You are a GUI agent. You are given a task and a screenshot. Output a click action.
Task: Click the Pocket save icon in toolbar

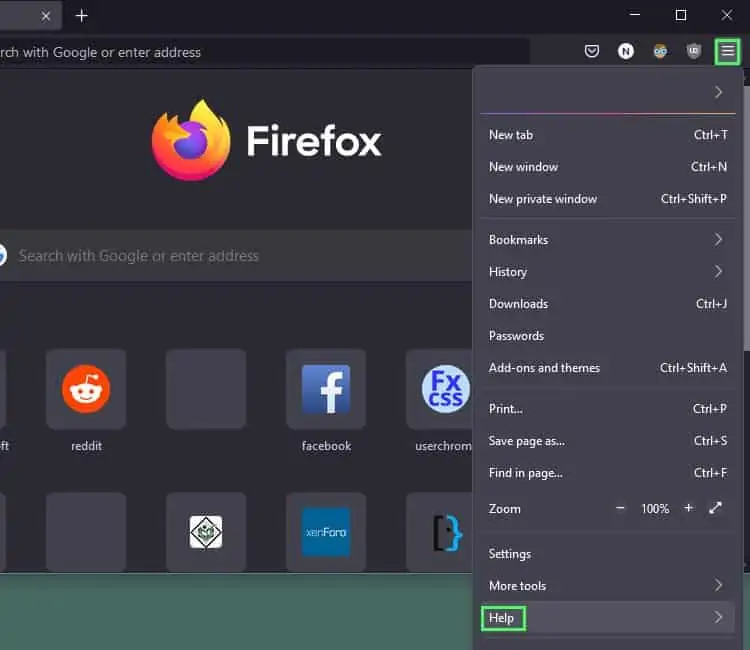point(592,51)
